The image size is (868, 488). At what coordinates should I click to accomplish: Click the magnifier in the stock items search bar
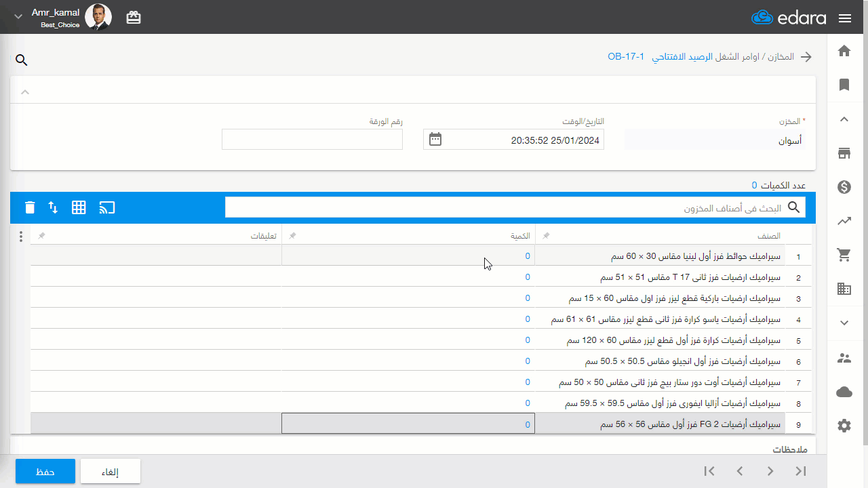click(x=794, y=207)
